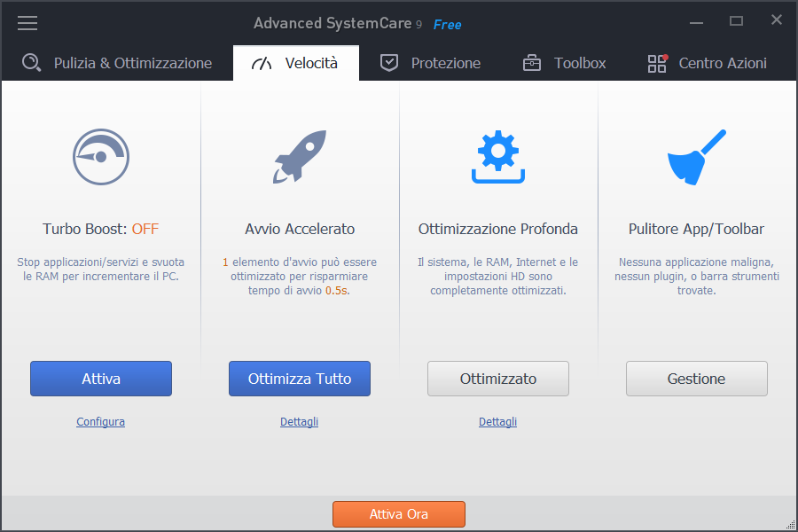Close the Advanced SystemCare window
The width and height of the screenshot is (798, 532).
click(x=776, y=20)
